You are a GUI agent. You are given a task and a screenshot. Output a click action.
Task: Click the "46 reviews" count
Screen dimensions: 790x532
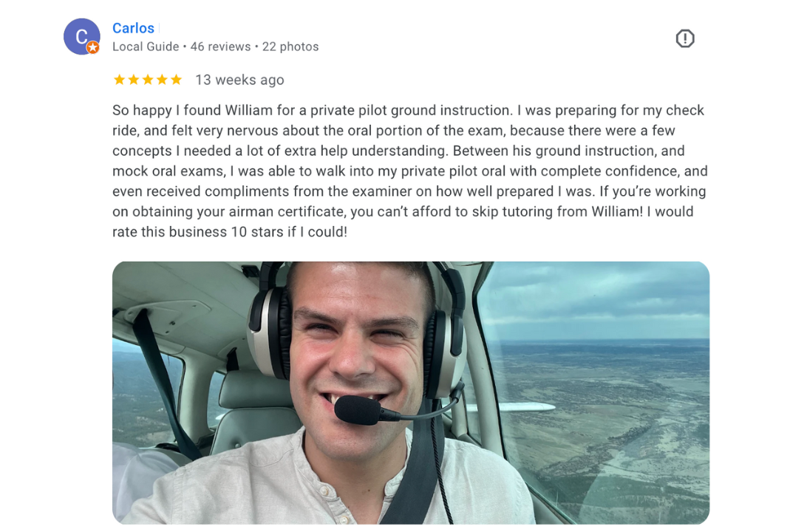[x=220, y=47]
